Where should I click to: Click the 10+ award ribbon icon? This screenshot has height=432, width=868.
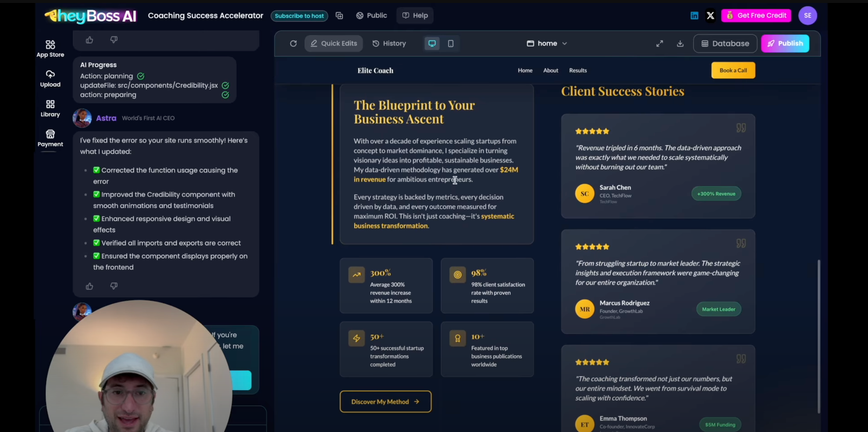pos(458,338)
